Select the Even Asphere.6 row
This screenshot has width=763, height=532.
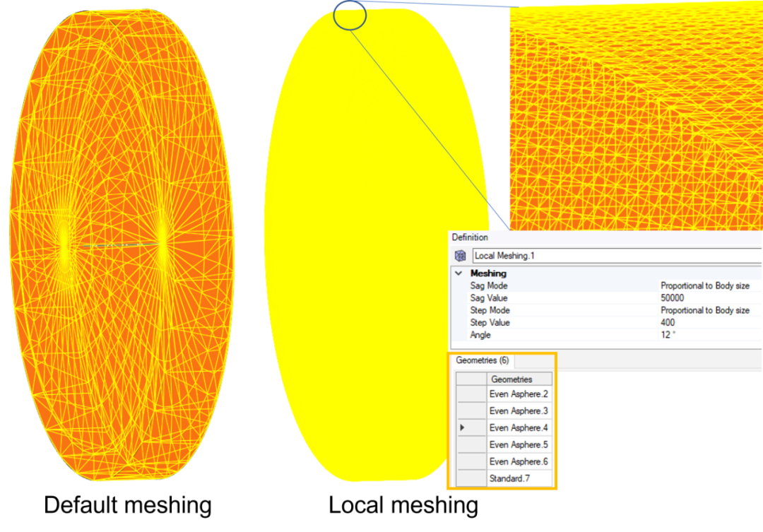(x=519, y=461)
